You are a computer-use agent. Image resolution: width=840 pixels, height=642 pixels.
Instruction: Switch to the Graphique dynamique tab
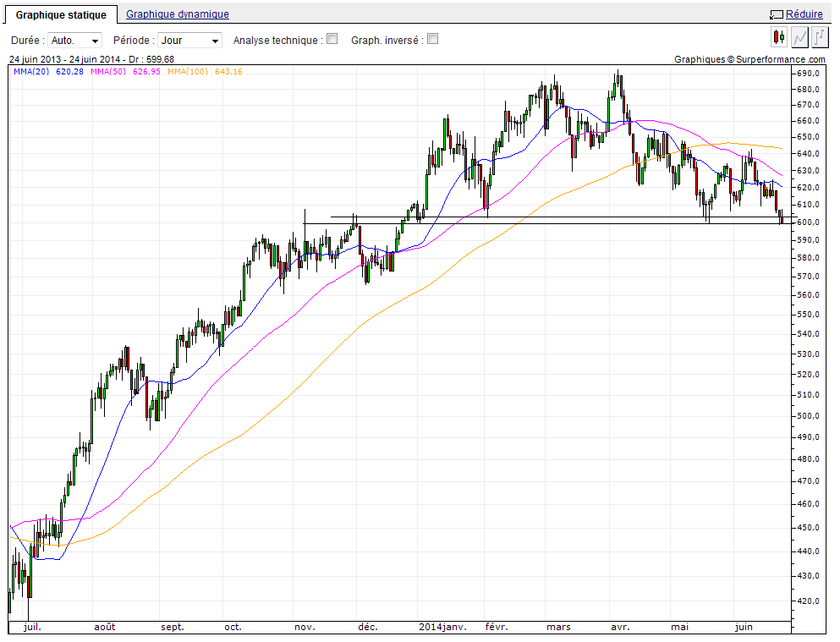(178, 14)
